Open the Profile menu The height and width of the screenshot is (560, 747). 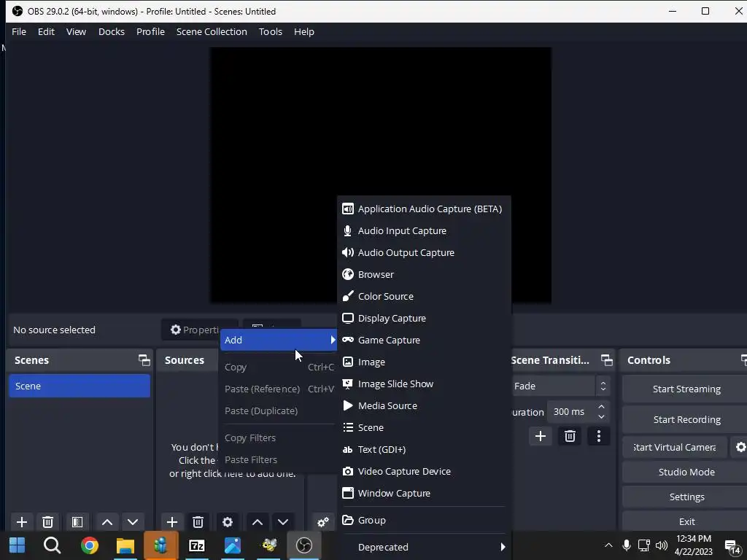[x=150, y=32]
